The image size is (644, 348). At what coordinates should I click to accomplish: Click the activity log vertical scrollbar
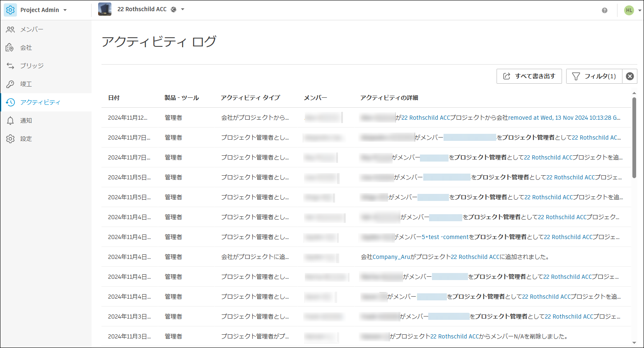pyautogui.click(x=634, y=137)
